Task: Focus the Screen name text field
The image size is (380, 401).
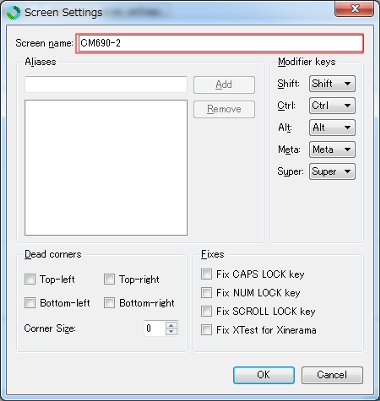Action: (220, 43)
